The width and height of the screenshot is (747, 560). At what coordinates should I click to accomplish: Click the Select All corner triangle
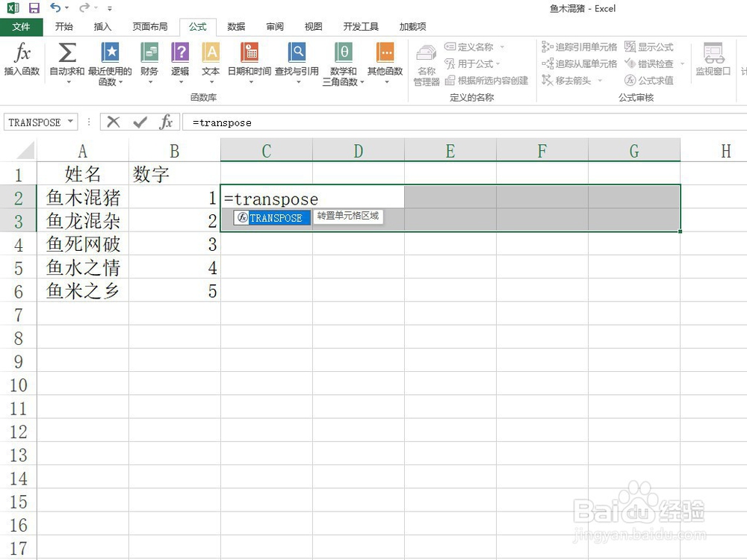(x=24, y=150)
